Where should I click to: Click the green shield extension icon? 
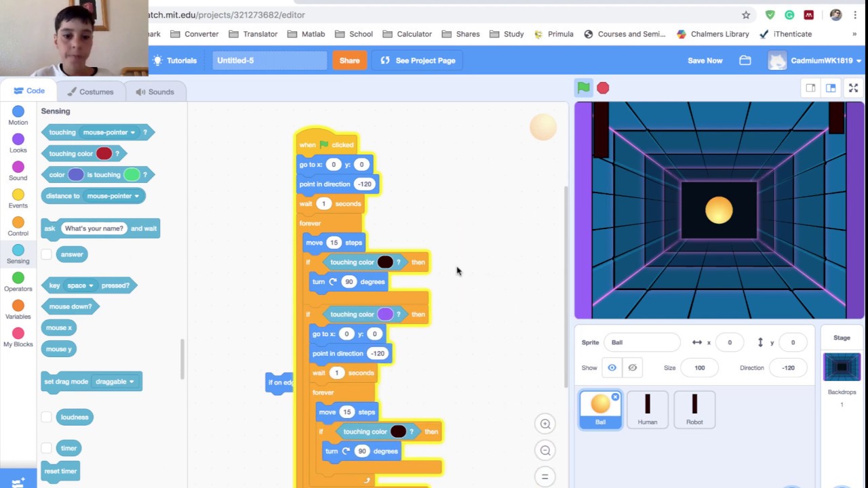tap(770, 15)
